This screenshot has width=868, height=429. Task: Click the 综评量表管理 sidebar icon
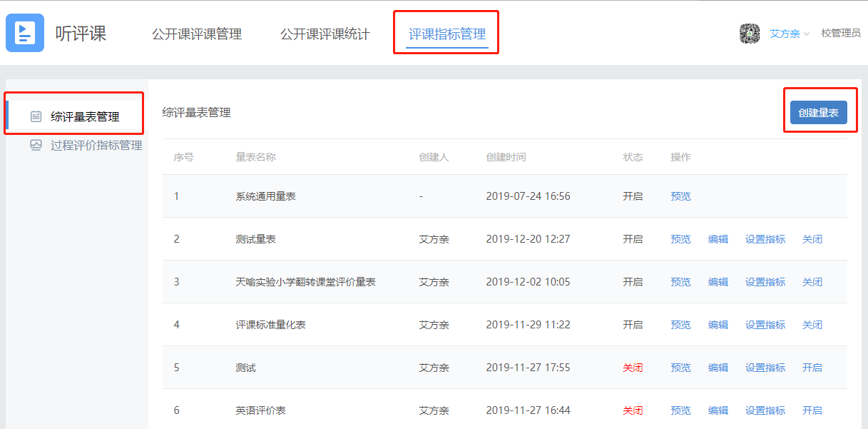tap(36, 117)
